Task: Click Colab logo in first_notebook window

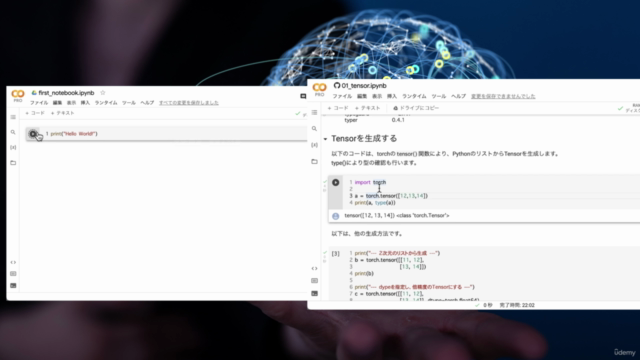Action: coord(18,94)
